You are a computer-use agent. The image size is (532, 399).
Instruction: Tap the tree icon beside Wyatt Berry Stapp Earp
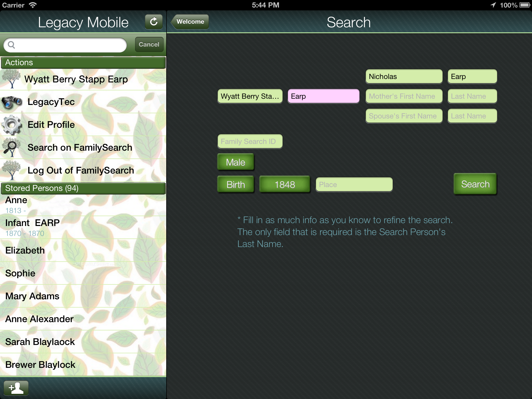tap(11, 79)
